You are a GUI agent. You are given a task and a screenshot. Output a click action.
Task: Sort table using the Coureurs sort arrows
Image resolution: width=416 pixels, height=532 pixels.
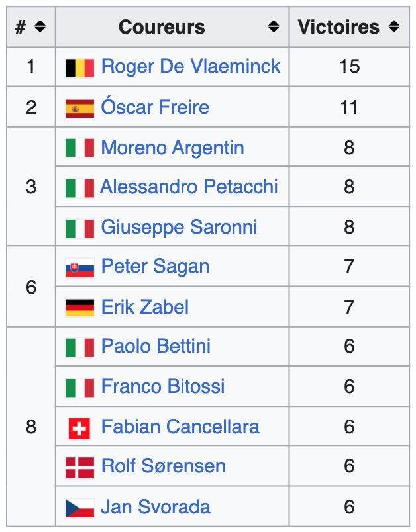[x=274, y=27]
